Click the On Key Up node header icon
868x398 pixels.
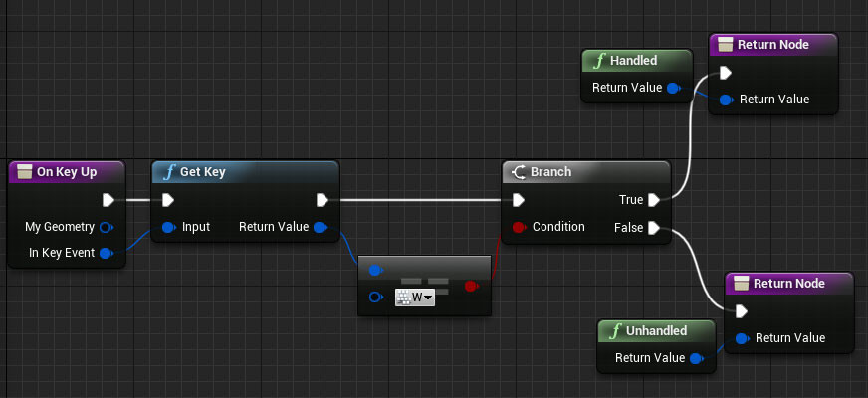coord(24,172)
